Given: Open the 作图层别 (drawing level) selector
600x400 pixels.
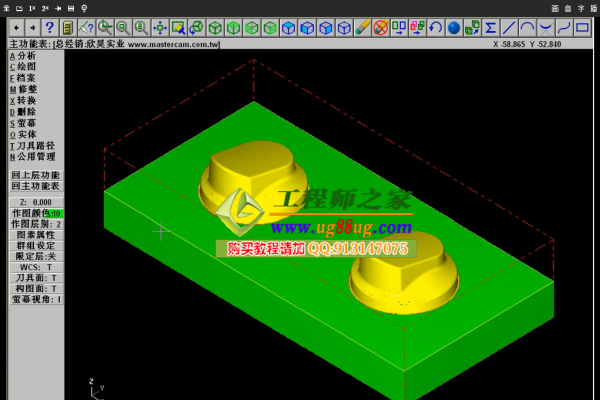Looking at the screenshot, I should point(36,224).
